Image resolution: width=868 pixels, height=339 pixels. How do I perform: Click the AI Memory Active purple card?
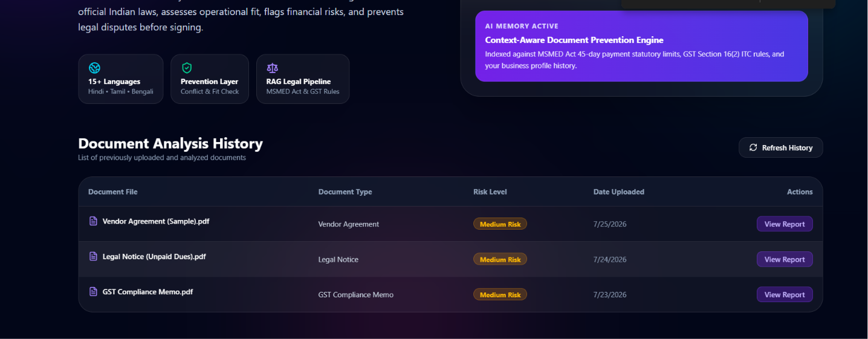tap(641, 46)
